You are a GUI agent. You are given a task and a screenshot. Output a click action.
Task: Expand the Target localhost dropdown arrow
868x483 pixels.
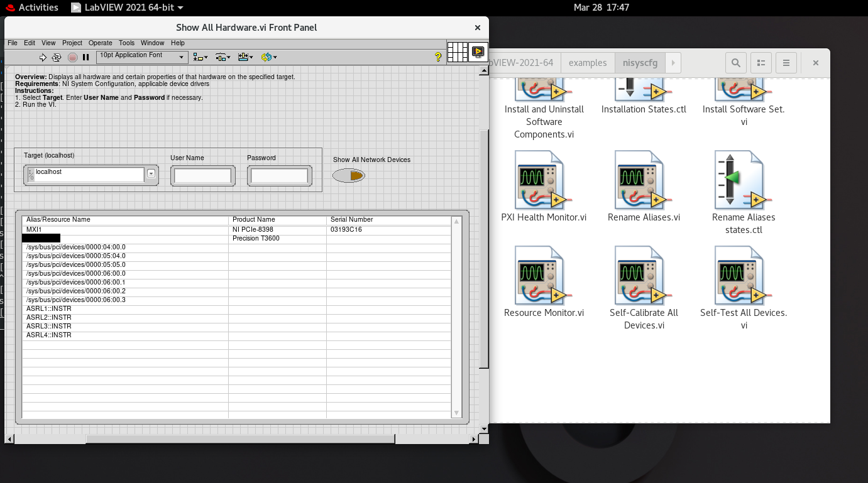[x=151, y=174]
